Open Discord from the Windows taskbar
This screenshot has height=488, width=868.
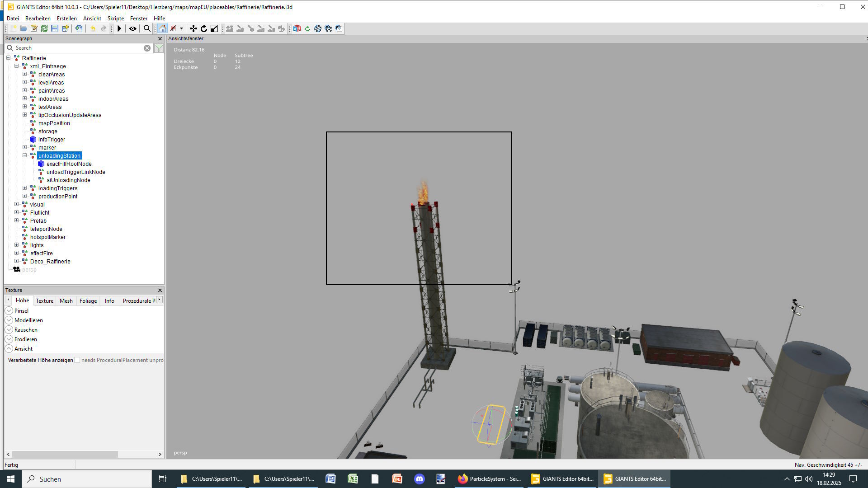click(x=419, y=479)
